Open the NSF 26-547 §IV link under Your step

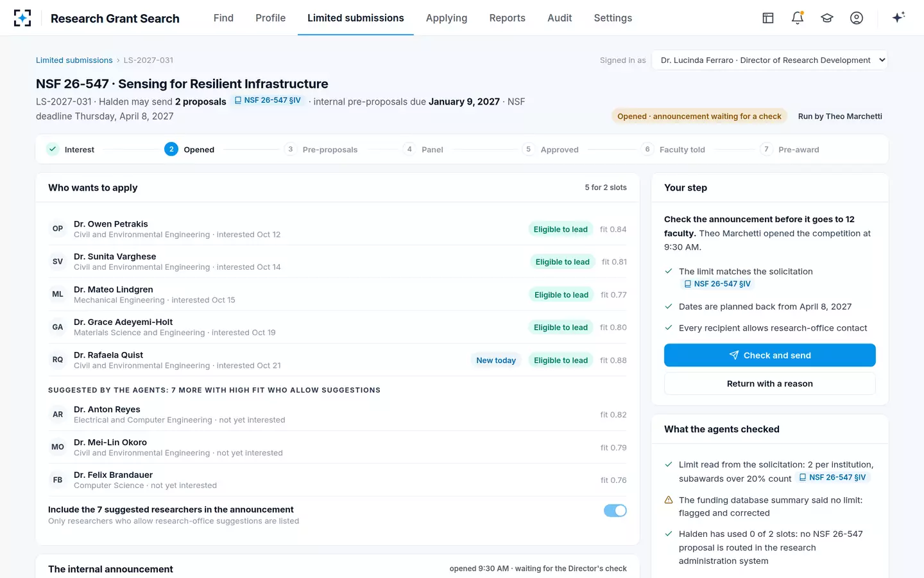coord(717,284)
